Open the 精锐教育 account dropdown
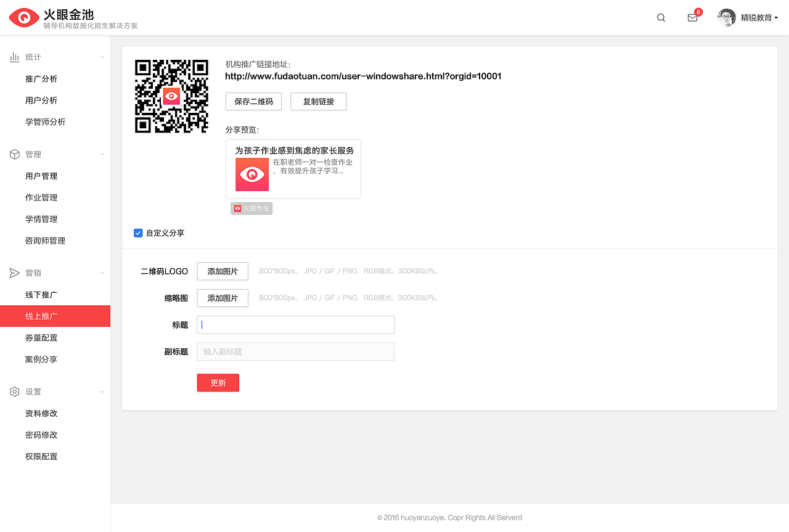The width and height of the screenshot is (789, 532). 759,18
